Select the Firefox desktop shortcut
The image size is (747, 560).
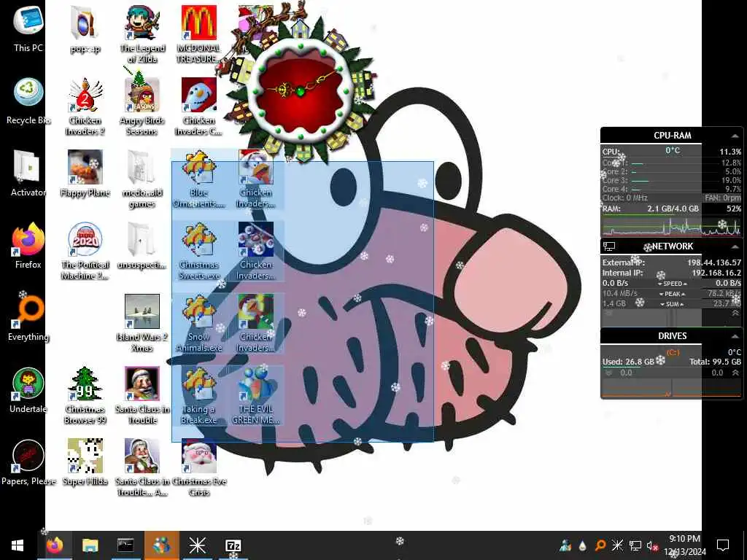pyautogui.click(x=28, y=246)
